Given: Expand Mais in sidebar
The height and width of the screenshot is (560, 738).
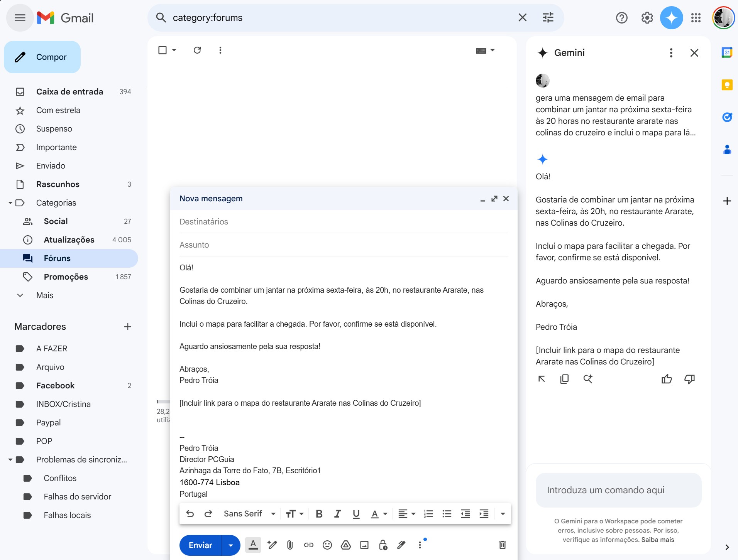Looking at the screenshot, I should 45,295.
